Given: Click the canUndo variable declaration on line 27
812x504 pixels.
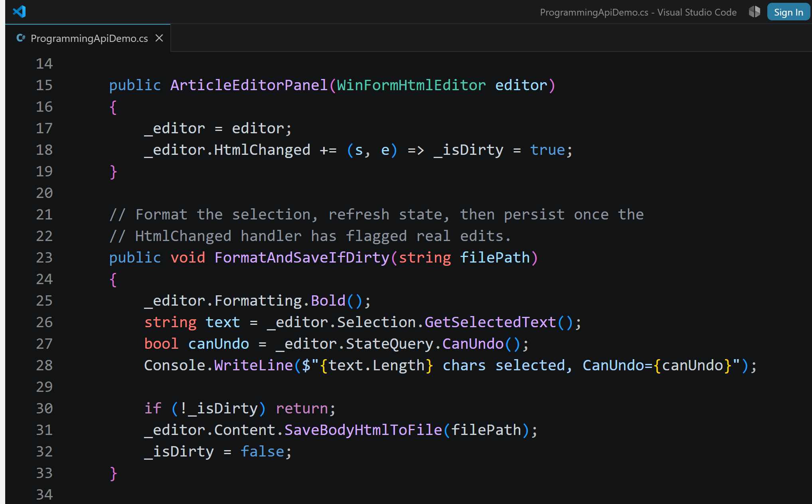Looking at the screenshot, I should (x=219, y=344).
